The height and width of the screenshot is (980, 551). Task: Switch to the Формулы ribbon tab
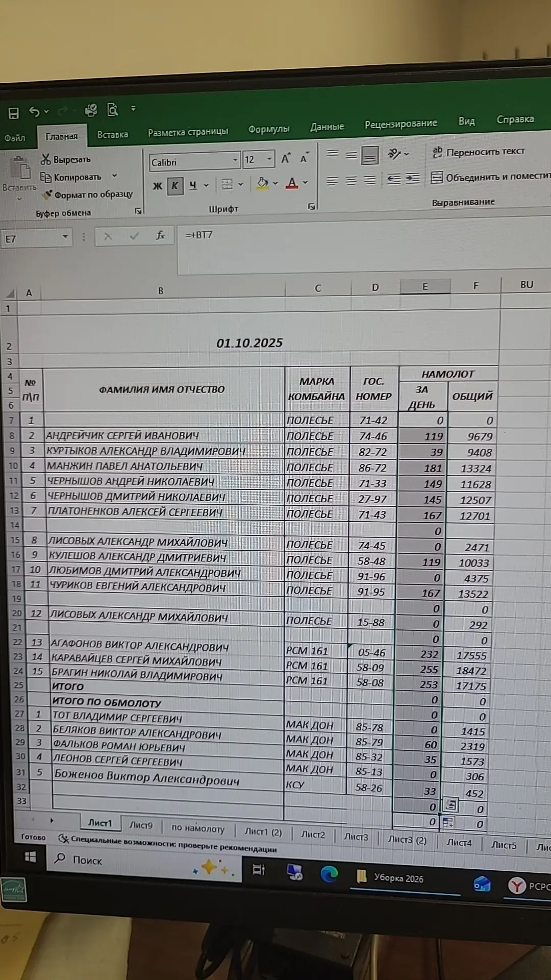(x=269, y=129)
